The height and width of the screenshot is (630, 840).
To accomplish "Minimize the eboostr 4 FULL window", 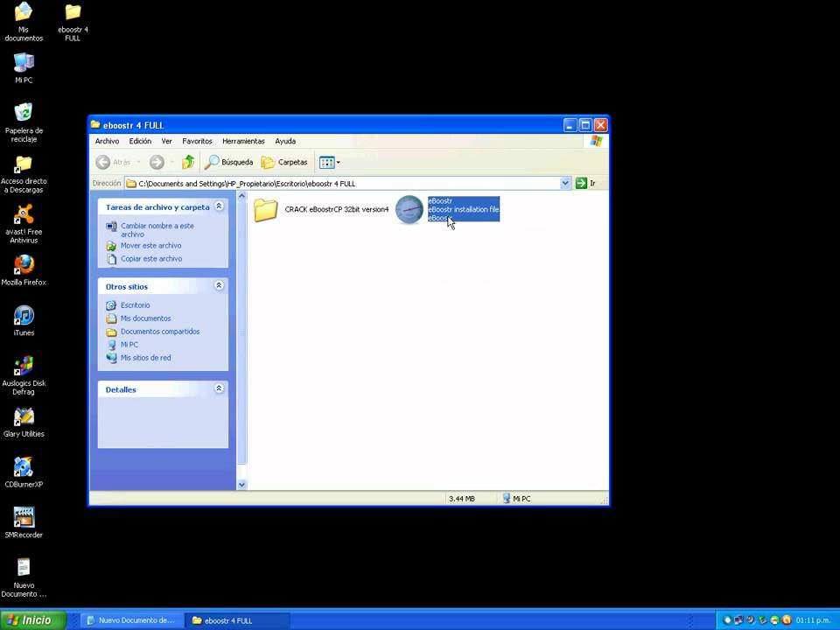I will point(570,125).
